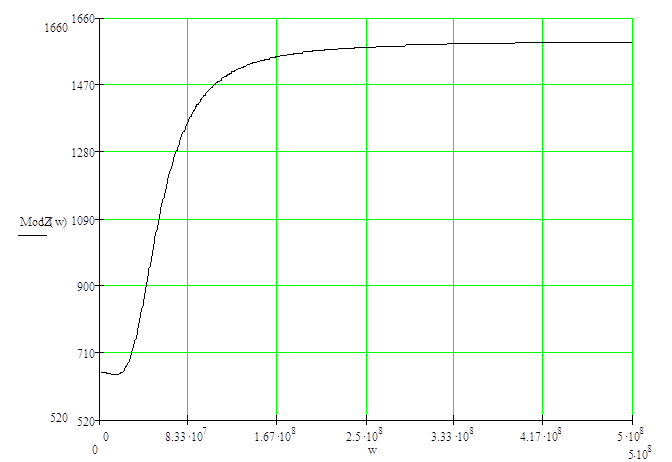Select the 1.67·10^8 x-axis tick label
The width and height of the screenshot is (672, 462).
pyautogui.click(x=276, y=436)
